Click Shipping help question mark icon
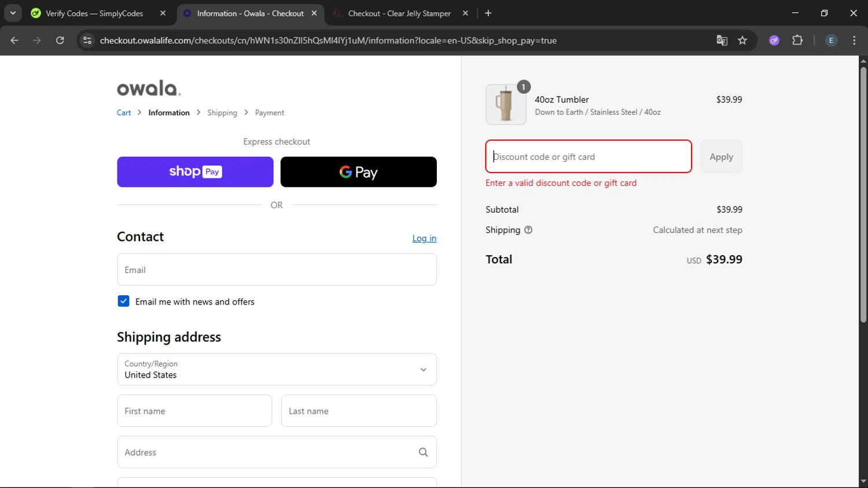The image size is (868, 488). tap(528, 230)
